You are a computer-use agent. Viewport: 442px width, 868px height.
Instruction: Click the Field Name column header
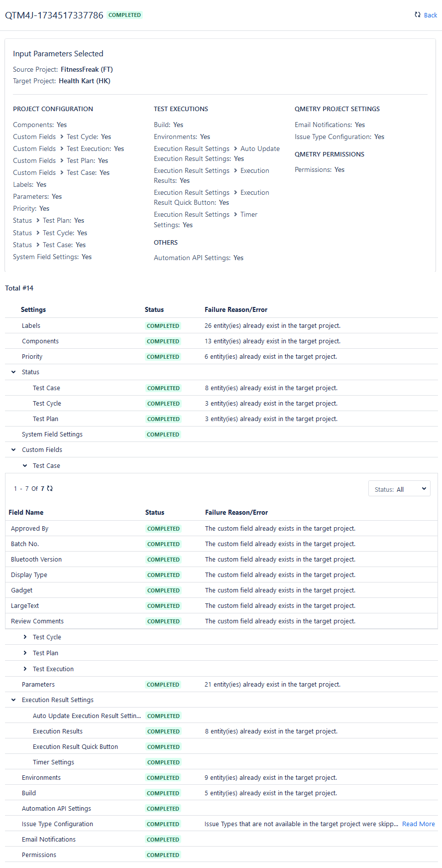(x=26, y=513)
